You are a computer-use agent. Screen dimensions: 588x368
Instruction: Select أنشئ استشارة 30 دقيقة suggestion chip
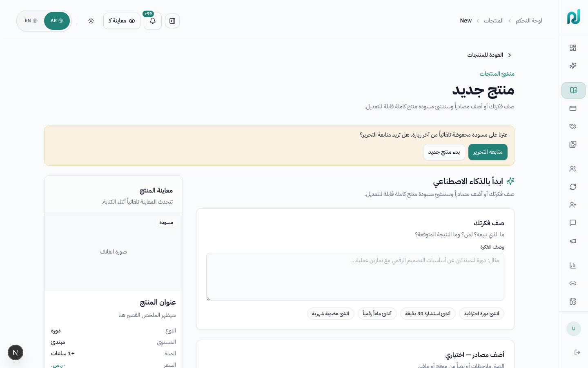[x=428, y=314]
